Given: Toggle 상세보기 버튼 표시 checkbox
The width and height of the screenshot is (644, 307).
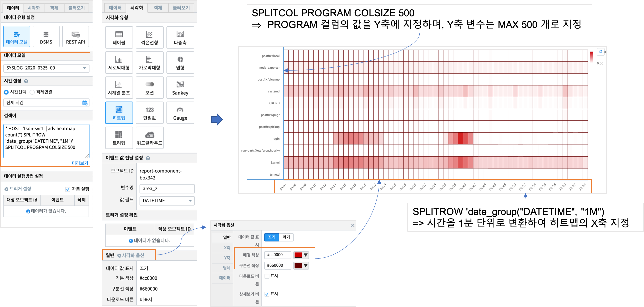Looking at the screenshot, I should coord(267,294).
